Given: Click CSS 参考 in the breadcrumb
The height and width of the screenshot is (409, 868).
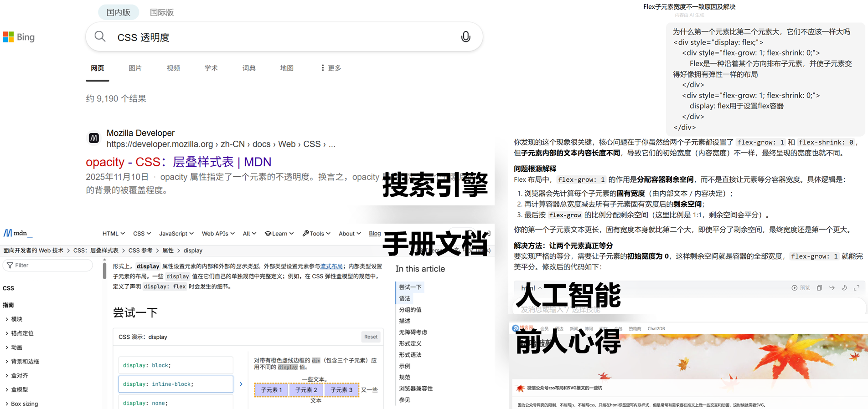Looking at the screenshot, I should pyautogui.click(x=140, y=251).
